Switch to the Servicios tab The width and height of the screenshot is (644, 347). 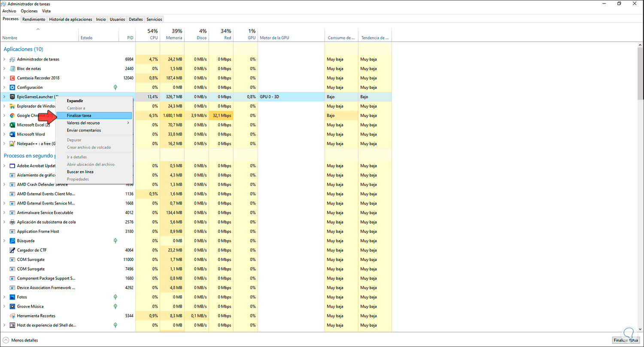(155, 19)
